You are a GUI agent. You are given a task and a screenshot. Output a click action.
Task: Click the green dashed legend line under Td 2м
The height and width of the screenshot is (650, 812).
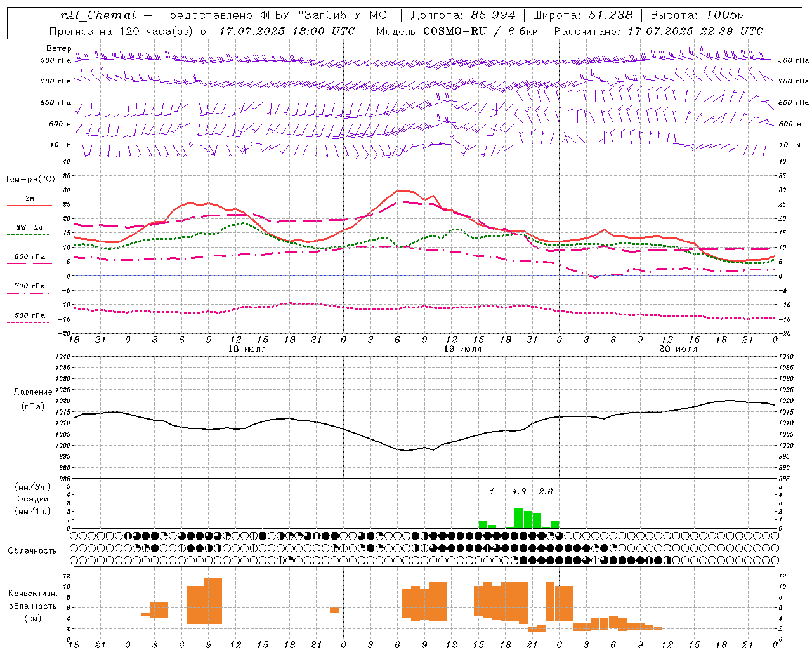(x=28, y=235)
